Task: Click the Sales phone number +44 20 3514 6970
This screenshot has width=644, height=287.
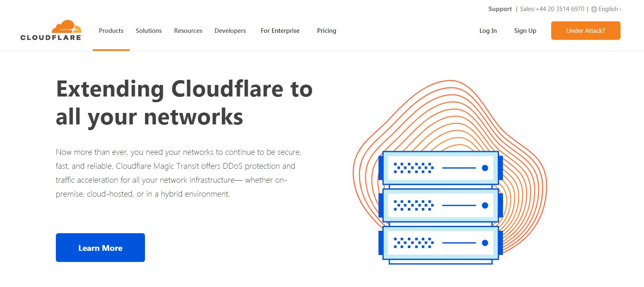Action: click(560, 9)
